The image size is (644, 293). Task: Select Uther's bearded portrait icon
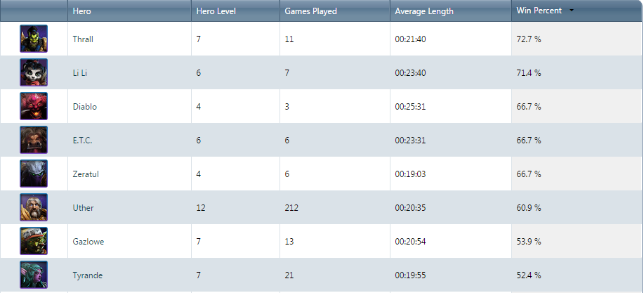(34, 207)
